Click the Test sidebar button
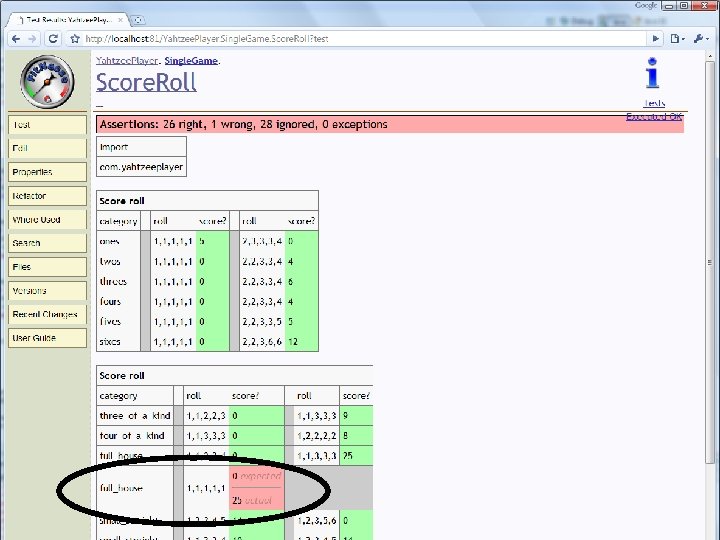The image size is (720, 540). [47, 125]
